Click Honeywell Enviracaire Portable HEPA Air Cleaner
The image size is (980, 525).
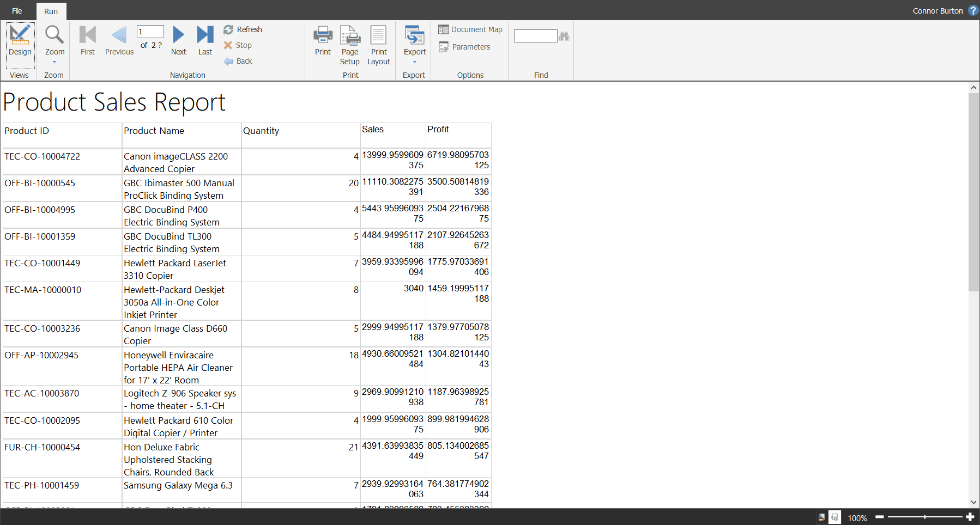182,367
